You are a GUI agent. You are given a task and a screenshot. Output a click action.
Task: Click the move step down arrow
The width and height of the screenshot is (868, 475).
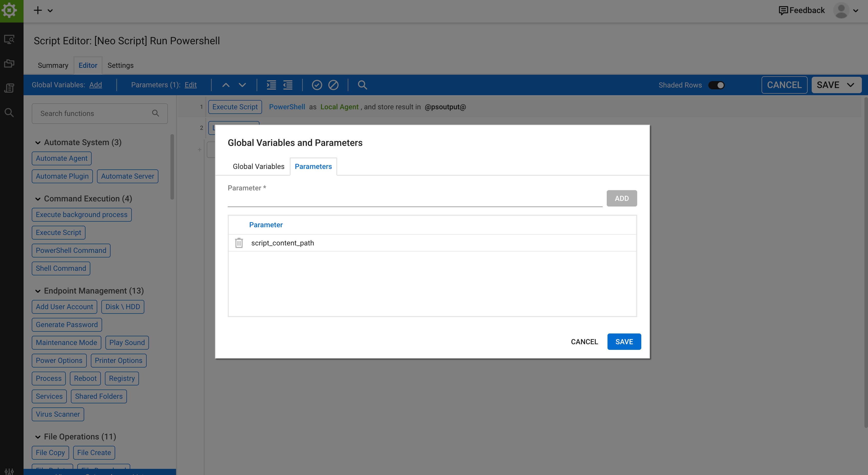[x=242, y=85]
